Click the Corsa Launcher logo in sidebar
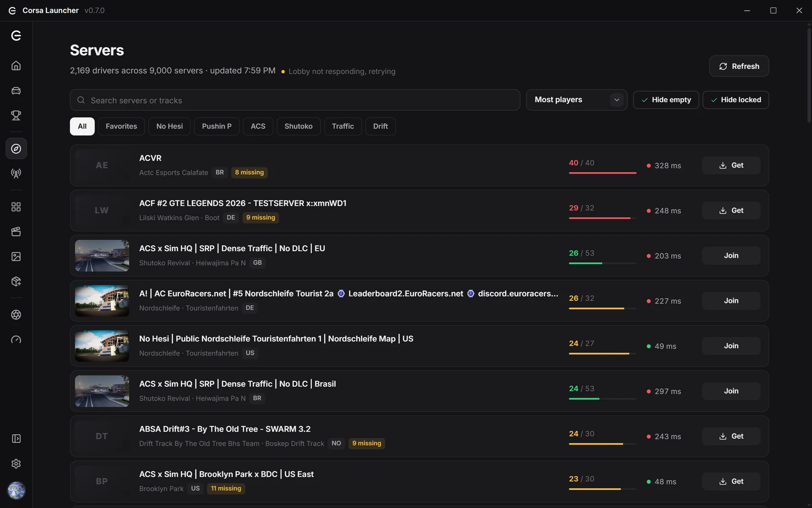 tap(16, 36)
